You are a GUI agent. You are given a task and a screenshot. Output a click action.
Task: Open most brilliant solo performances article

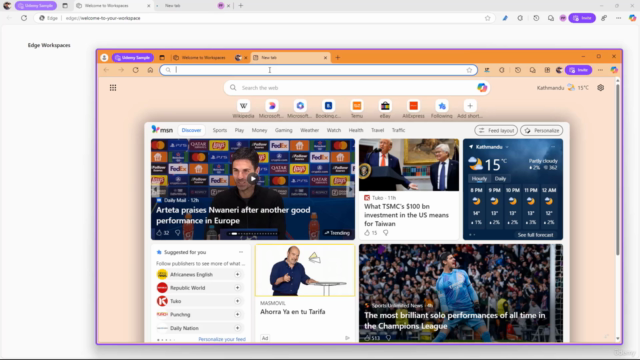pyautogui.click(x=455, y=320)
